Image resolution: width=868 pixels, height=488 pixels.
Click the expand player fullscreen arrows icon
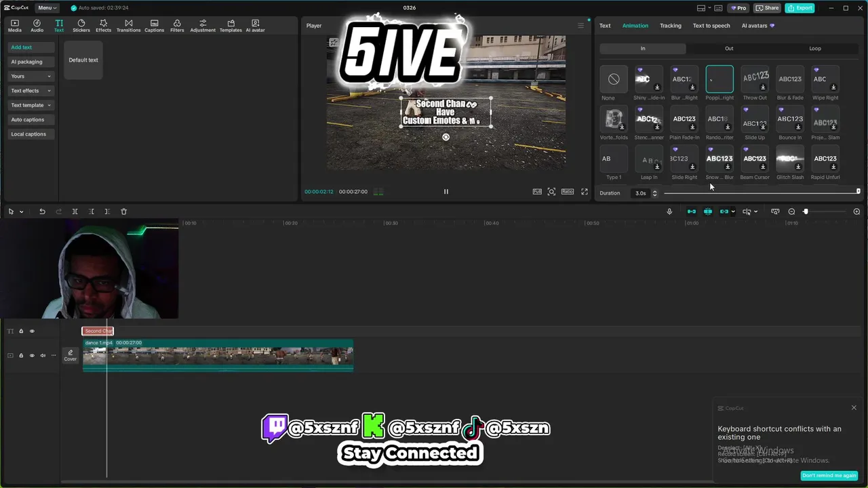pyautogui.click(x=585, y=192)
